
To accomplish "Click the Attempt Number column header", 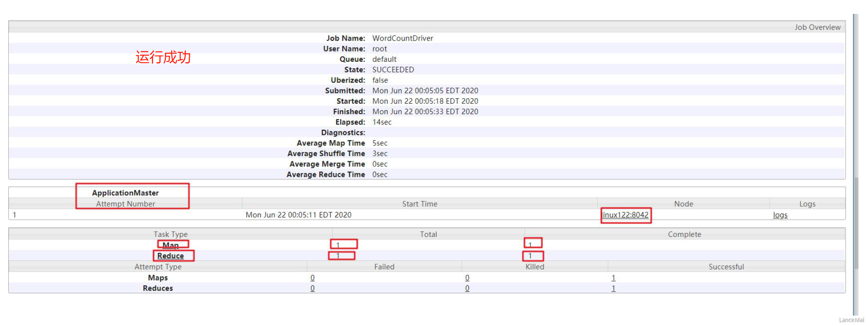I will pos(125,204).
